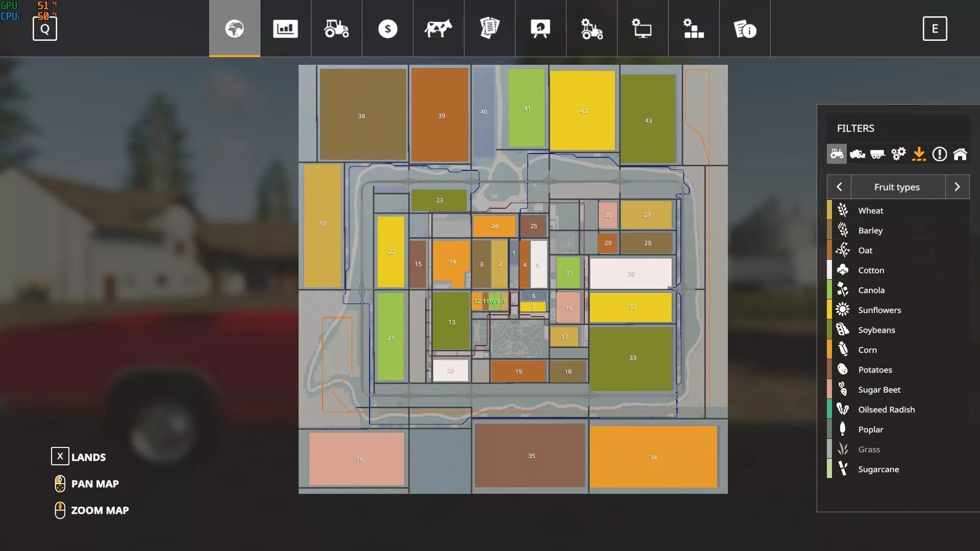Open the statistics chart menu tab
This screenshot has height=551, width=980.
pos(285,29)
